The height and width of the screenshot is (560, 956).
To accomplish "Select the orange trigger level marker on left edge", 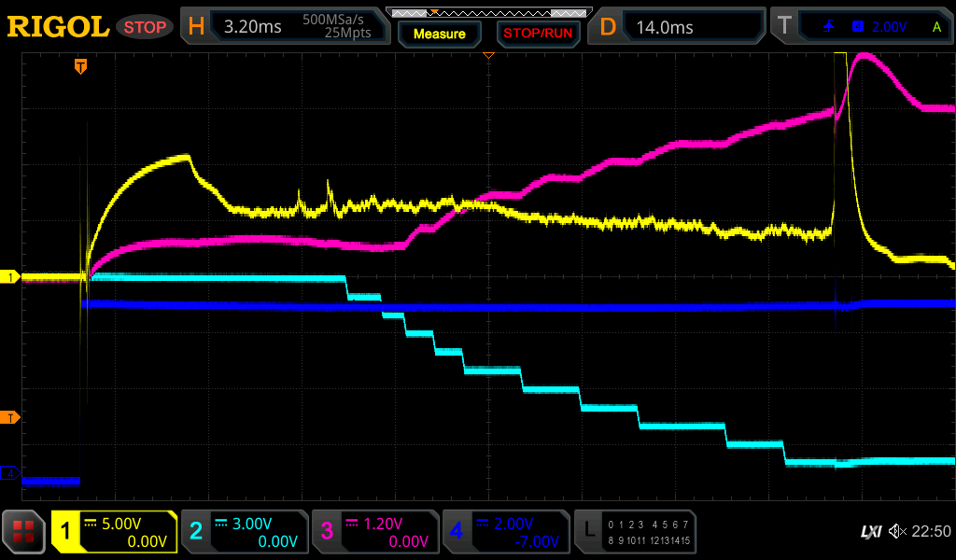I will [x=10, y=417].
